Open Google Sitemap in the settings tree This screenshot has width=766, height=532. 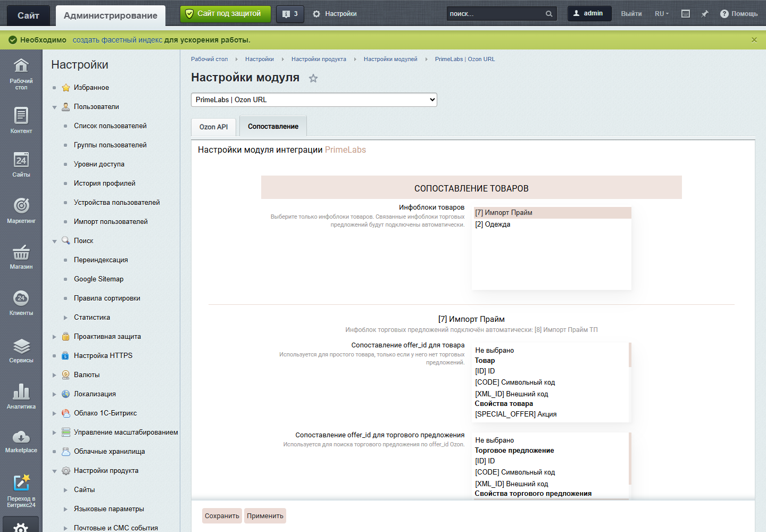99,279
